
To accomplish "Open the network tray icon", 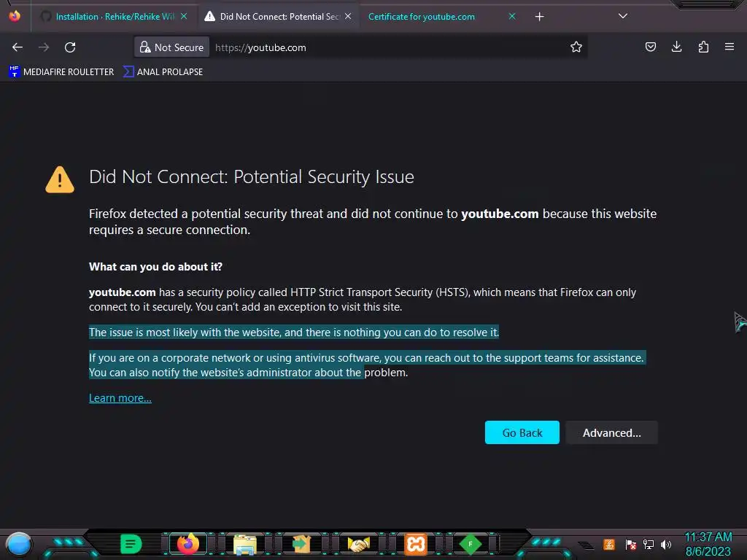I will tap(649, 544).
